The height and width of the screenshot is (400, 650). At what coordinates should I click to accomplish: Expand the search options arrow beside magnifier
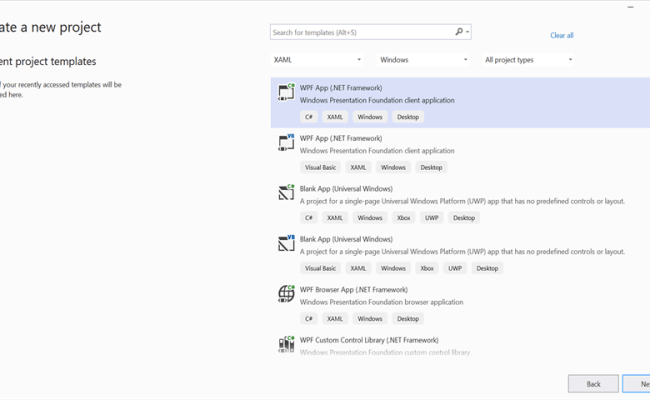coord(468,32)
